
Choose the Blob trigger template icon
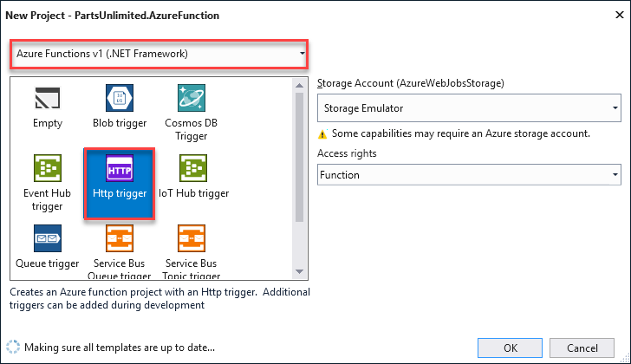pyautogui.click(x=120, y=98)
